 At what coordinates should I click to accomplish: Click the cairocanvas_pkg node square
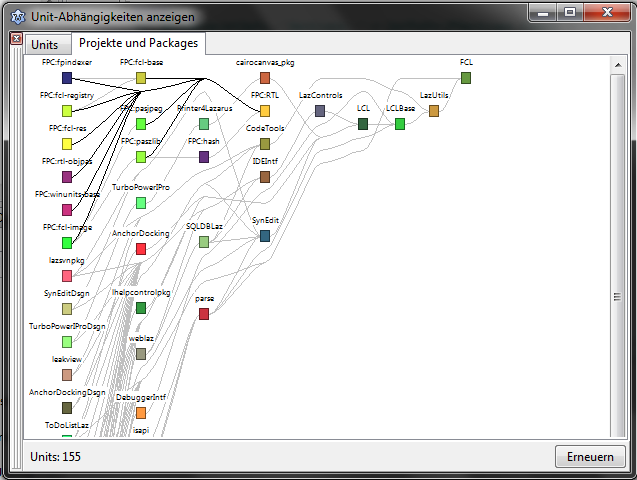point(265,77)
